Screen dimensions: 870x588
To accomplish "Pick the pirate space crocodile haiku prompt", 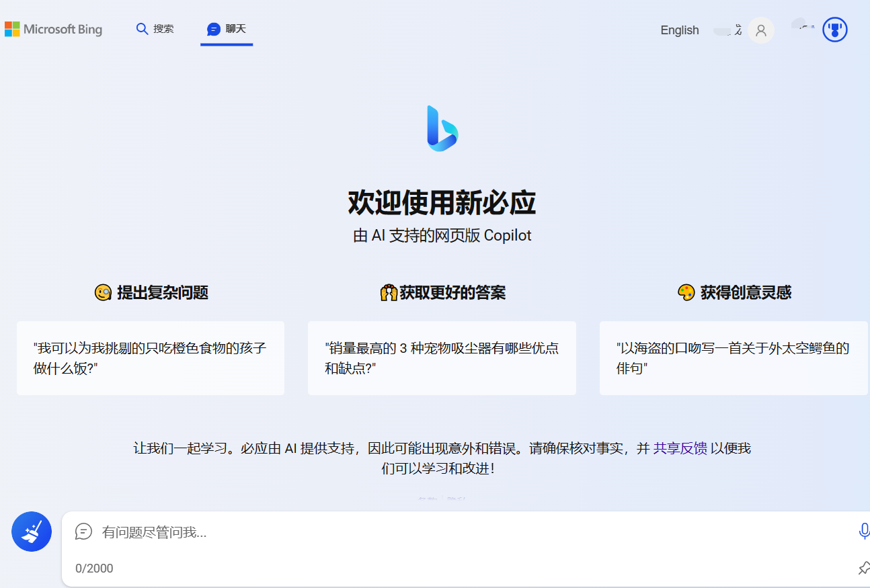I will (x=733, y=358).
